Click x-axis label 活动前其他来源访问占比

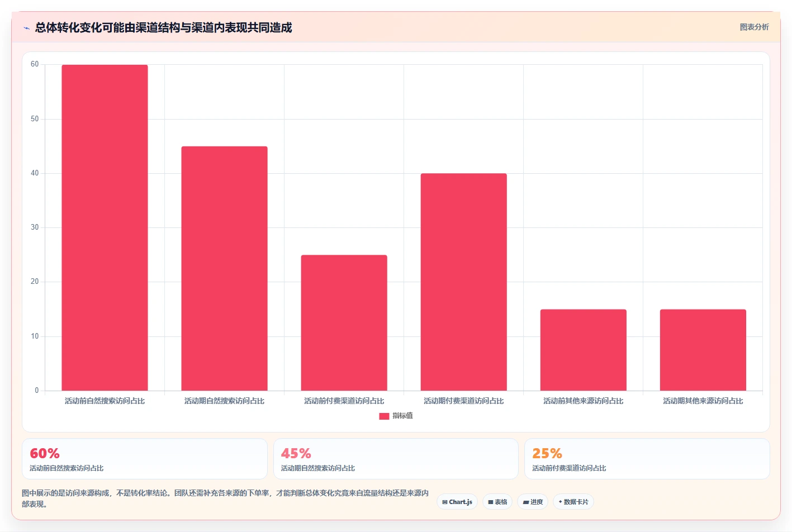583,401
